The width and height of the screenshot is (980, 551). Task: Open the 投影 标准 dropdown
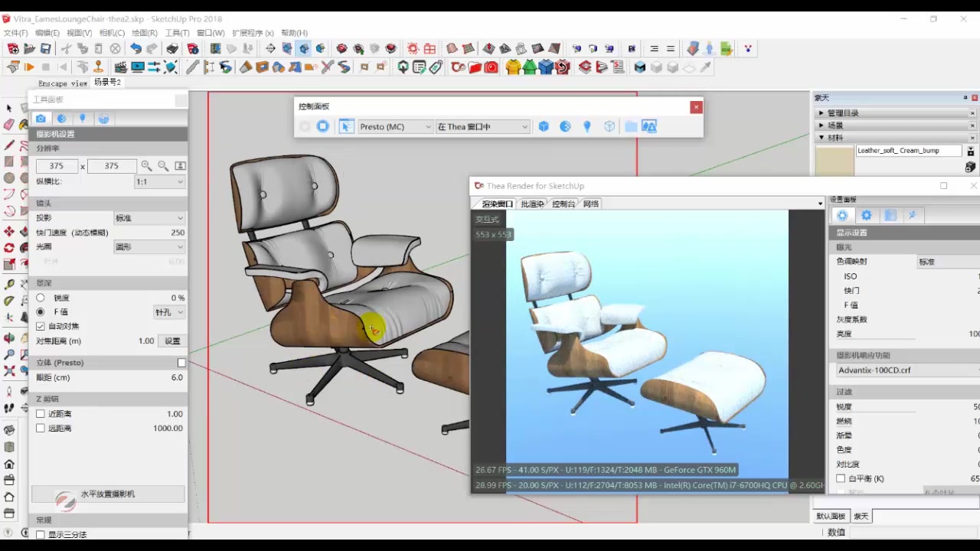coord(149,218)
